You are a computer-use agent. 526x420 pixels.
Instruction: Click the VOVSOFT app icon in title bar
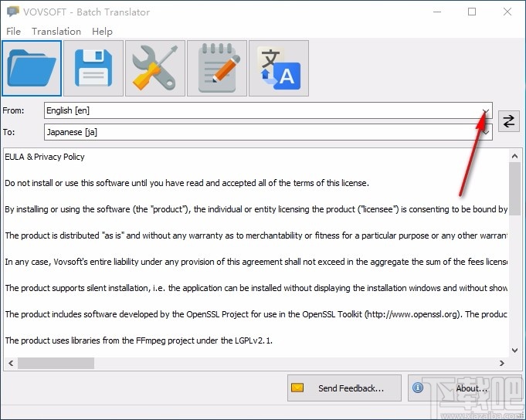pos(13,12)
